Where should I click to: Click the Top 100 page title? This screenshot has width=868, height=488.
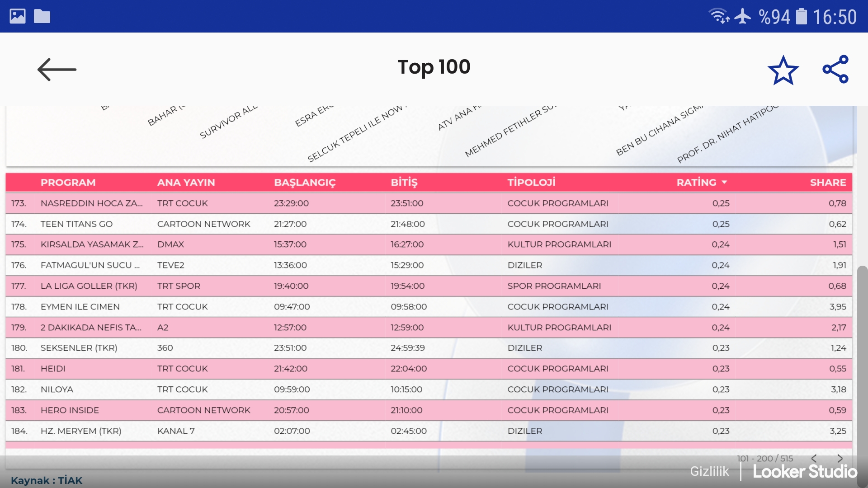tap(434, 67)
